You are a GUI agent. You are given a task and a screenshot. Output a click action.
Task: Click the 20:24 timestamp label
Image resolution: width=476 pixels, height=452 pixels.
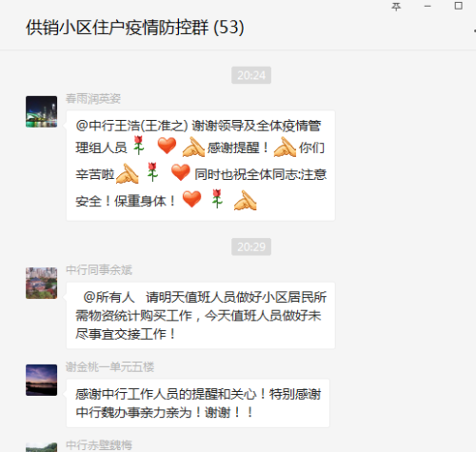coord(251,75)
